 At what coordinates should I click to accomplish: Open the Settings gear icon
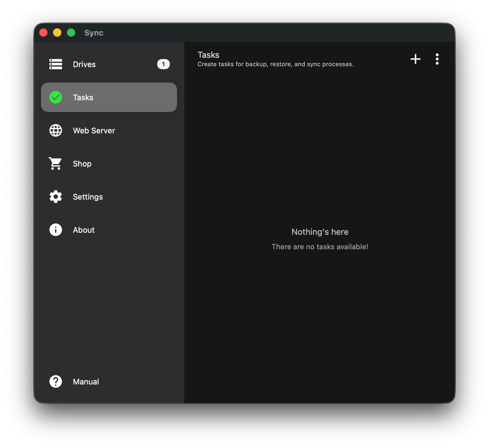(x=55, y=197)
